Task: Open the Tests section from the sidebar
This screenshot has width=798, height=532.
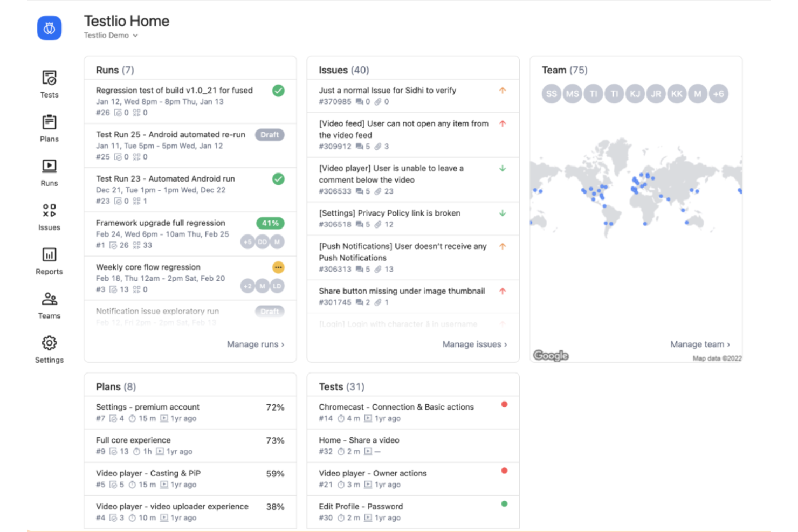Action: click(49, 84)
